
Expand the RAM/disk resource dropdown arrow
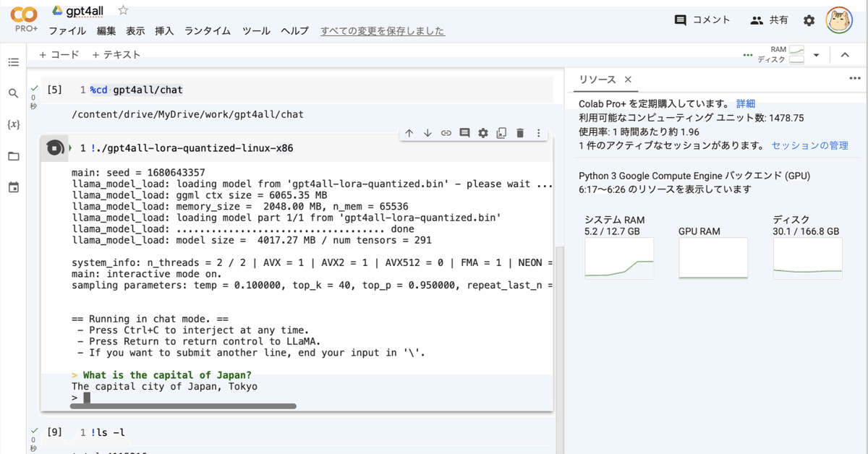click(x=817, y=54)
